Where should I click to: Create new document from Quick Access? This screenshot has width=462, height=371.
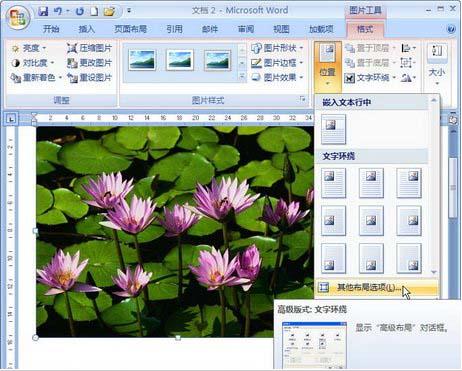94,11
